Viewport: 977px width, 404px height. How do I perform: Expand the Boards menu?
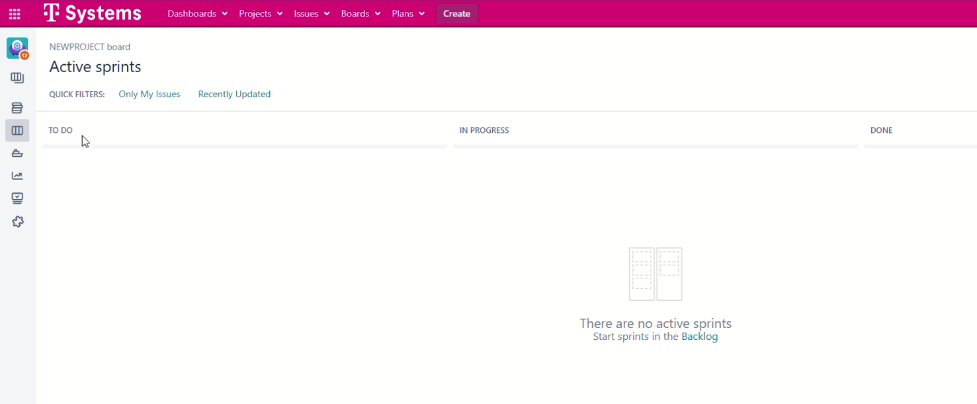pos(360,14)
